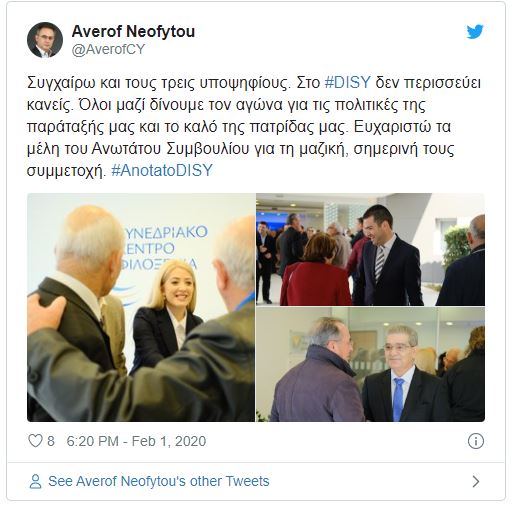The height and width of the screenshot is (516, 514).
Task: Click the person icon beside other Tweets
Action: coord(35,481)
